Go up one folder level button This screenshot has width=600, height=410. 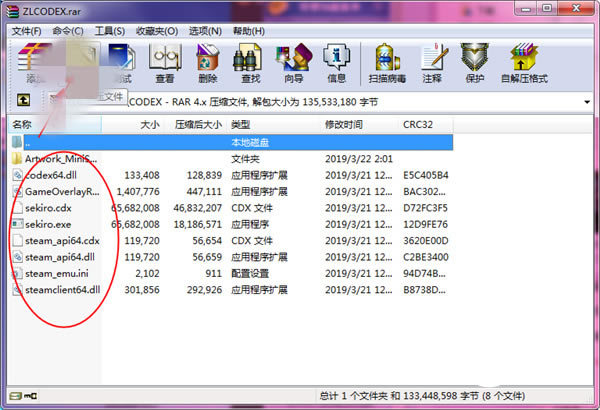pos(23,101)
